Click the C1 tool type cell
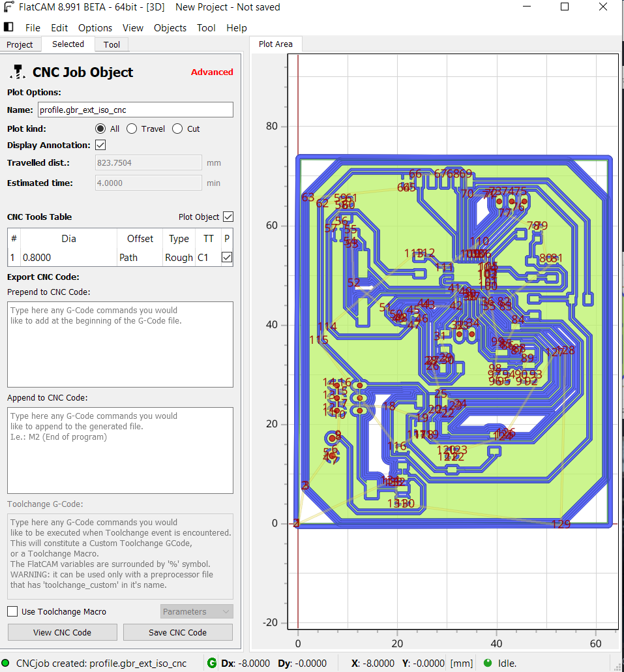This screenshot has height=672, width=624. pos(208,258)
